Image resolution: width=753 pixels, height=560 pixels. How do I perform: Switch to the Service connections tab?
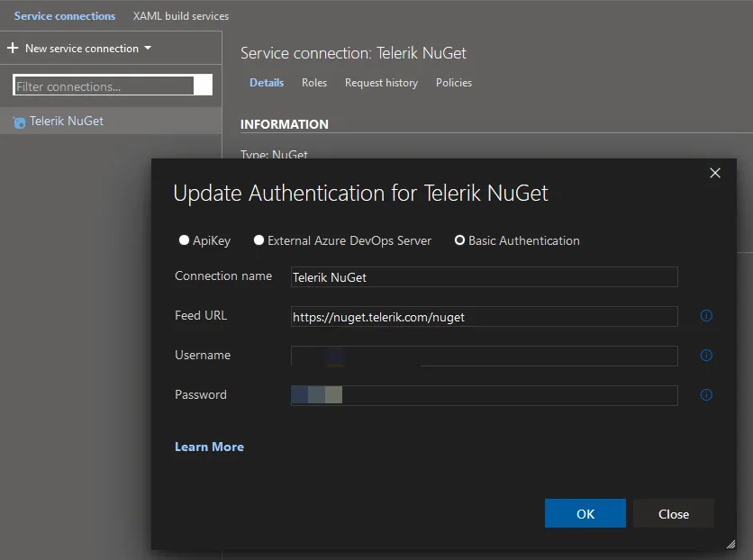[65, 16]
